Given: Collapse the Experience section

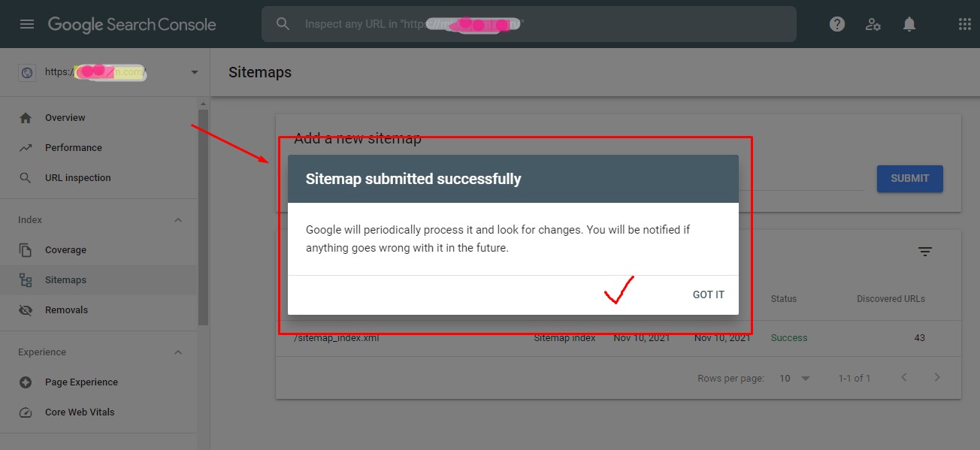Looking at the screenshot, I should tap(178, 352).
